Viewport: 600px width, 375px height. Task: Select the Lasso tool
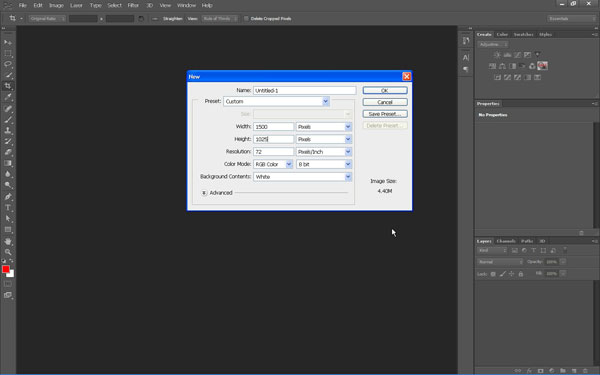coord(8,64)
